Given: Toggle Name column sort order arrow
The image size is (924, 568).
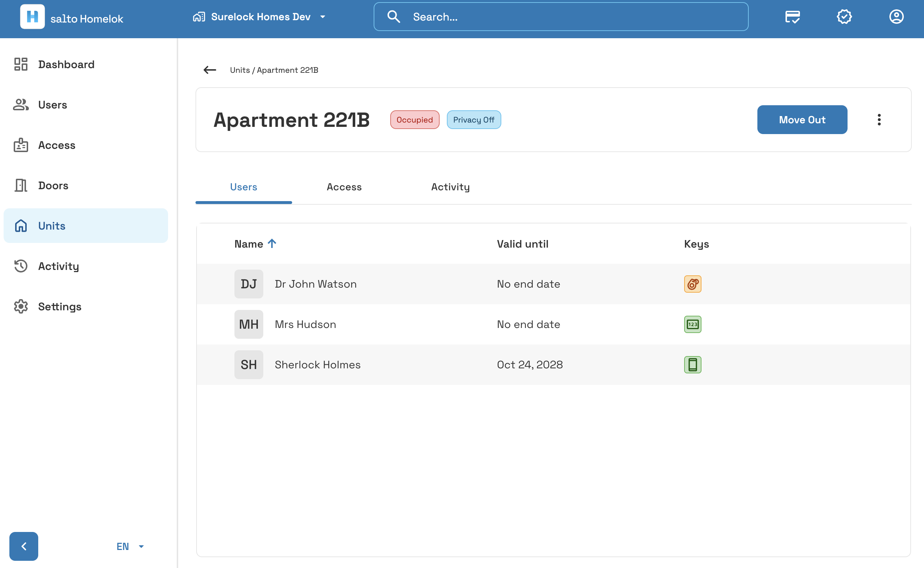Looking at the screenshot, I should (272, 244).
